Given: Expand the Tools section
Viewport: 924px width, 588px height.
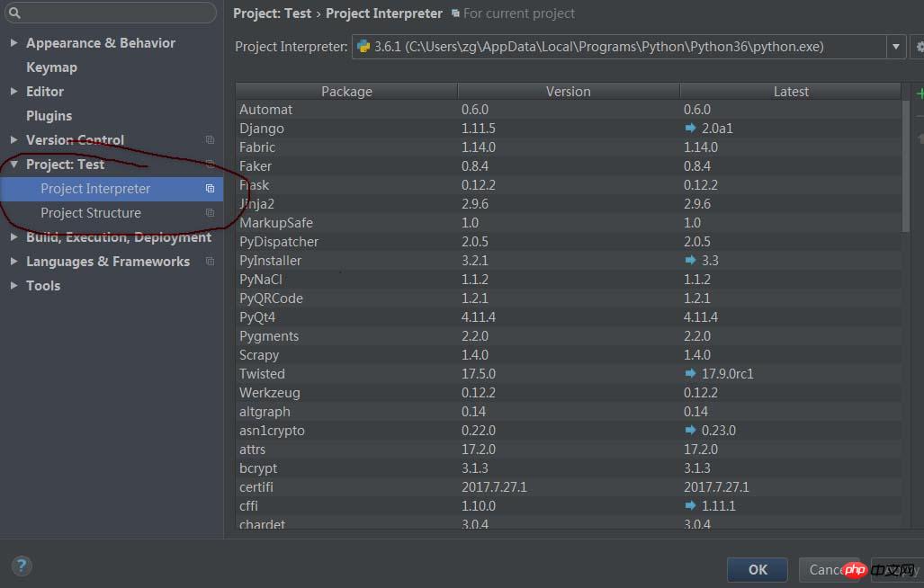Looking at the screenshot, I should 14,286.
